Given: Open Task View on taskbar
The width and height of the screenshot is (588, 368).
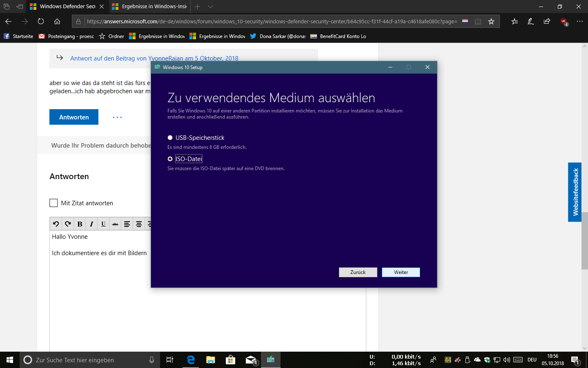Looking at the screenshot, I should tap(170, 360).
